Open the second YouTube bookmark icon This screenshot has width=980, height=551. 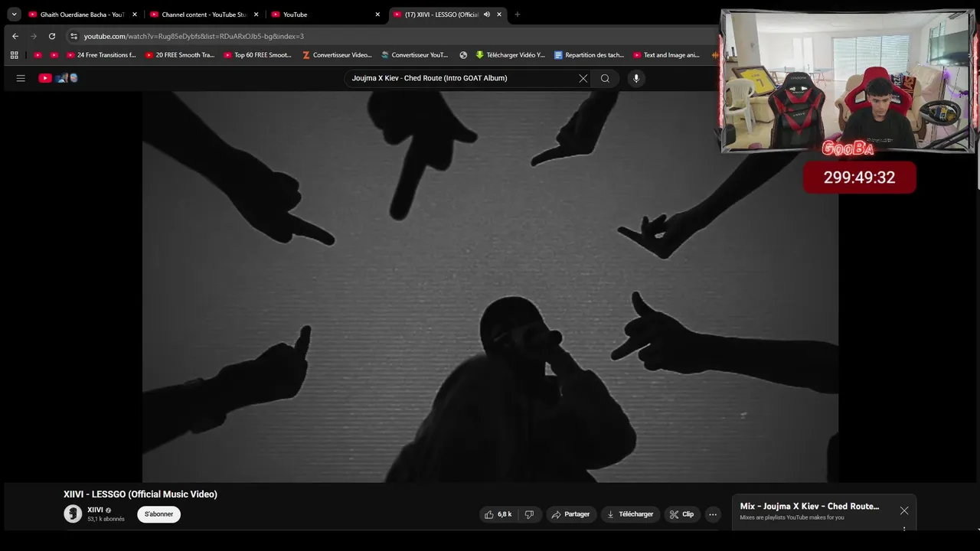[54, 55]
